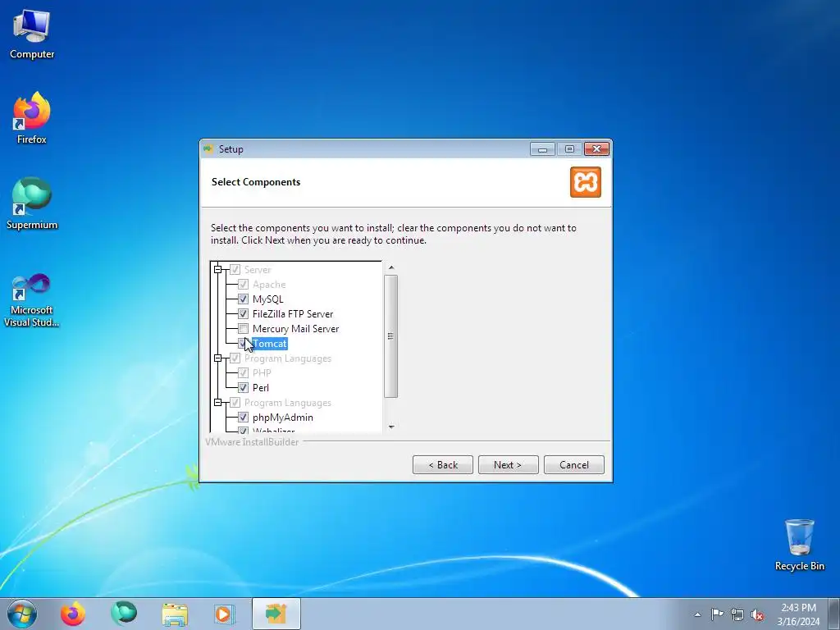Screen dimensions: 840x630
Task: Collapse the first Program Languages group
Action: (217, 358)
